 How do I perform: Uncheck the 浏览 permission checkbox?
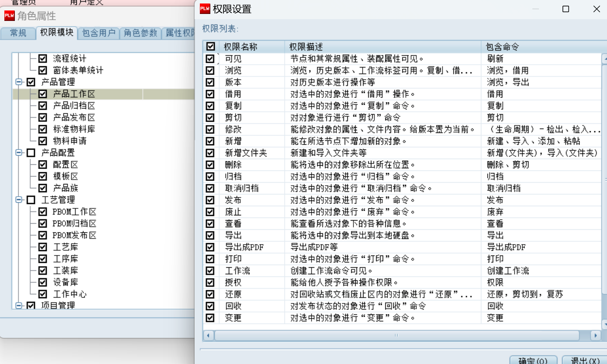click(x=210, y=70)
